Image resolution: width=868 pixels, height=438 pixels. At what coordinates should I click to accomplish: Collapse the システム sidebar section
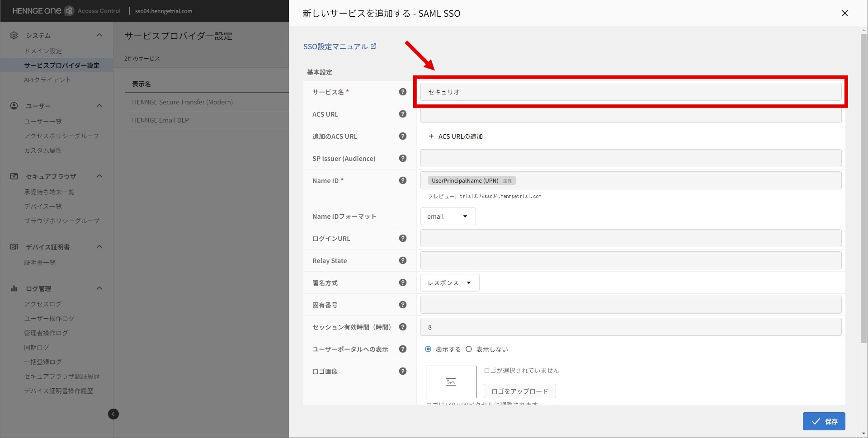(99, 35)
